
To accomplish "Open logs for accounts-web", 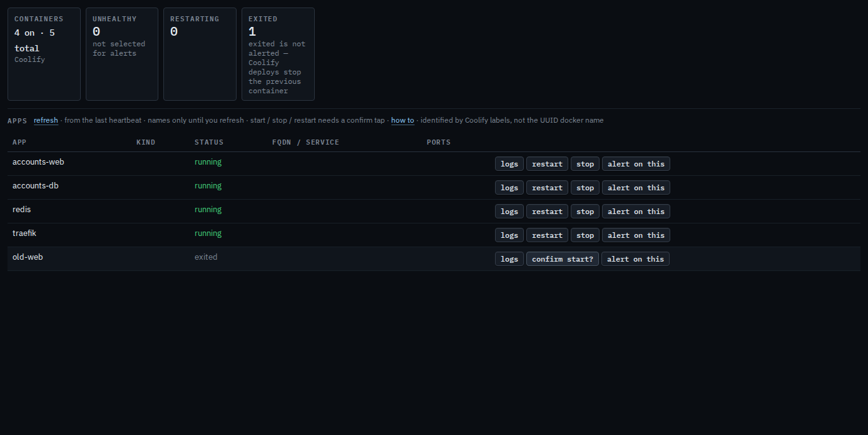I will 509,164.
